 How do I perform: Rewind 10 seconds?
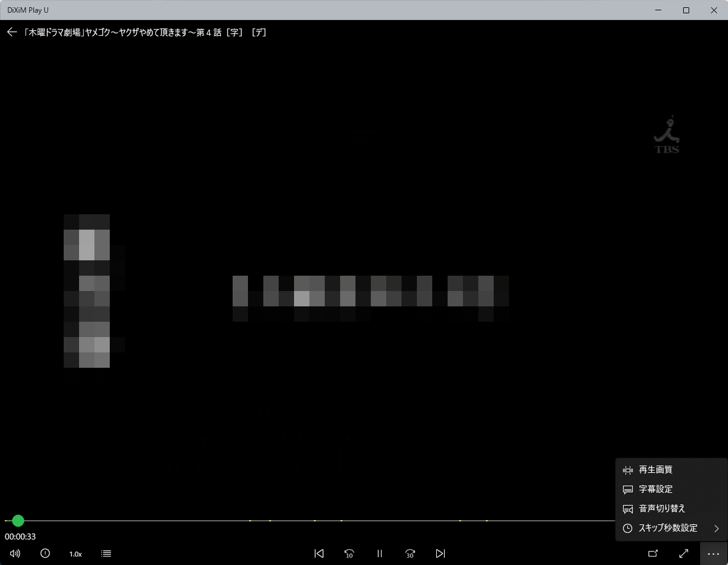[x=349, y=554]
